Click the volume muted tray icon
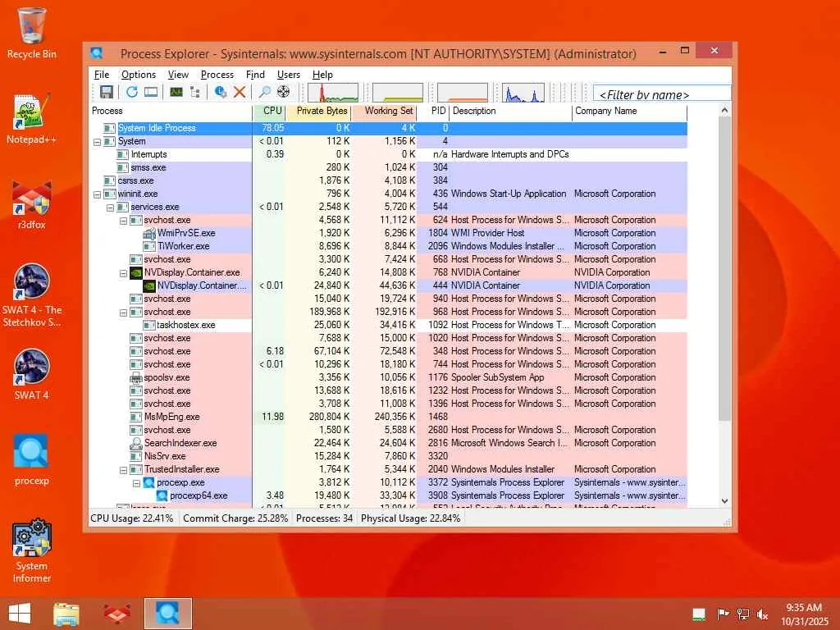Image resolution: width=840 pixels, height=630 pixels. click(762, 614)
